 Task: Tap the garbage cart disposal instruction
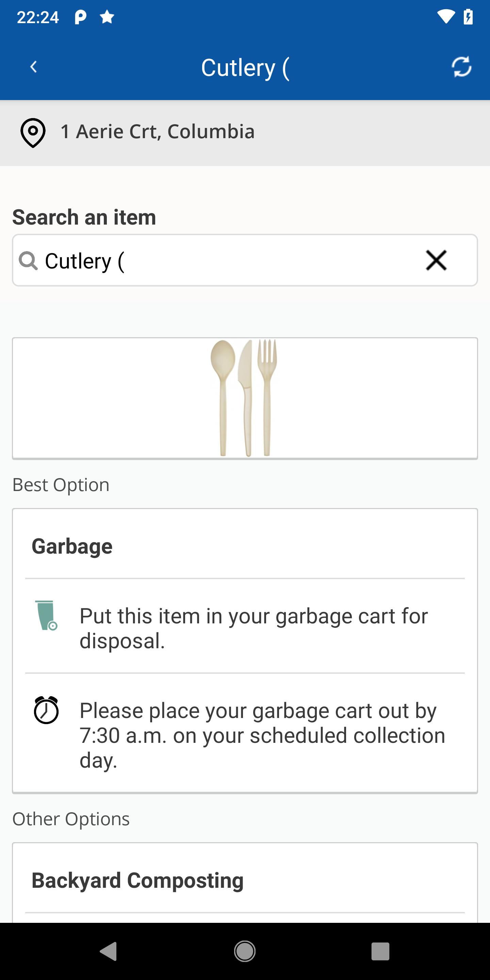pos(254,628)
